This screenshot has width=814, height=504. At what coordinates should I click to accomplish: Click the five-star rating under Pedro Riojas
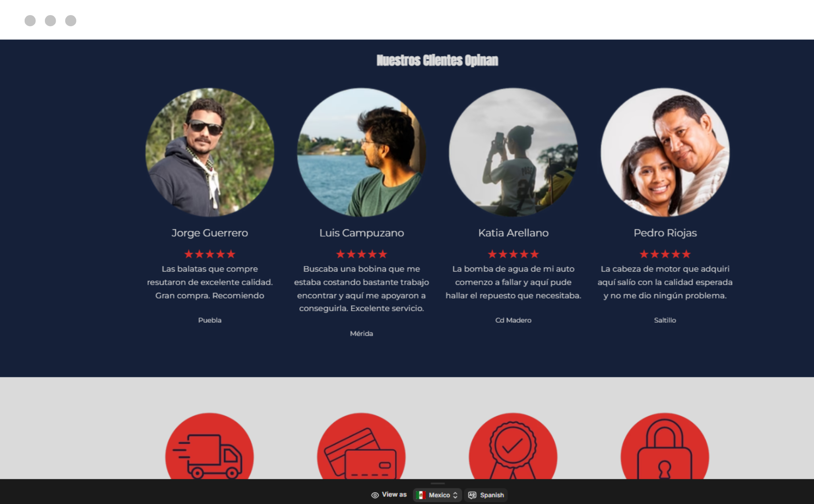coord(665,254)
